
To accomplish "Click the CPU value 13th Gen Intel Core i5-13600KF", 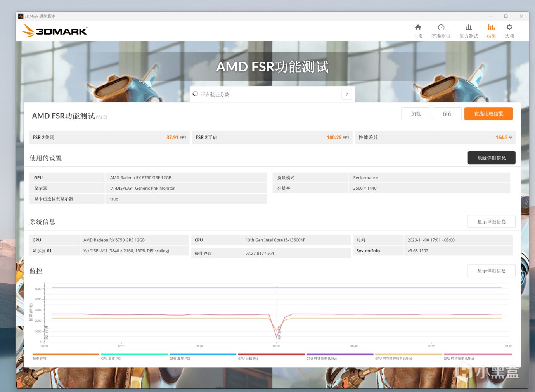I will pos(275,240).
